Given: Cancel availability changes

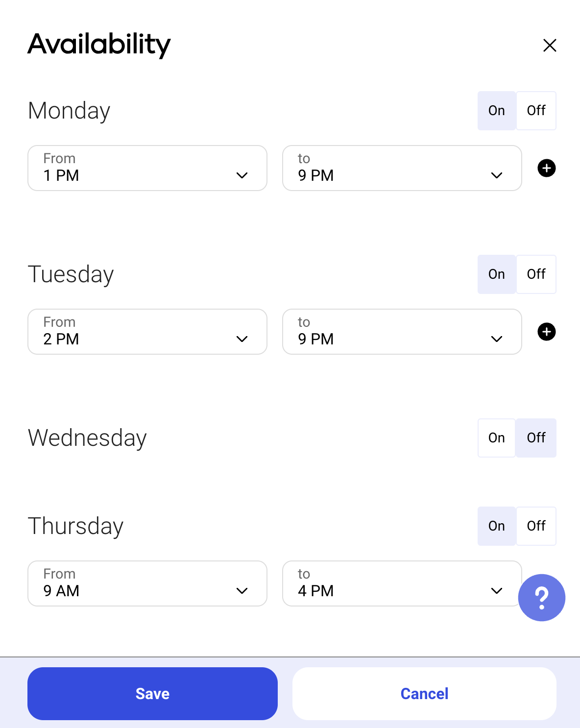Looking at the screenshot, I should tap(424, 694).
